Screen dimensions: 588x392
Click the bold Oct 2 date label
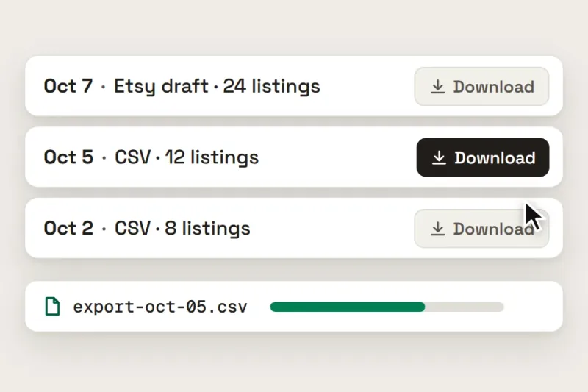point(68,228)
